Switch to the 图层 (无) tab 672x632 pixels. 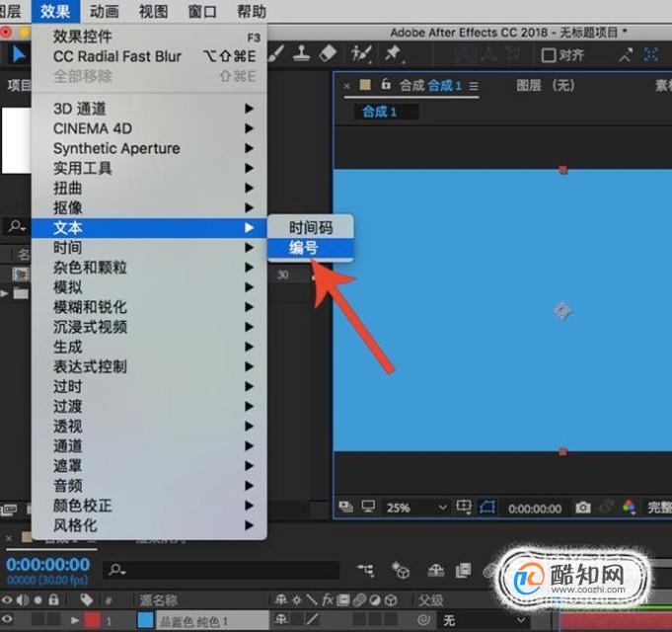tap(545, 85)
